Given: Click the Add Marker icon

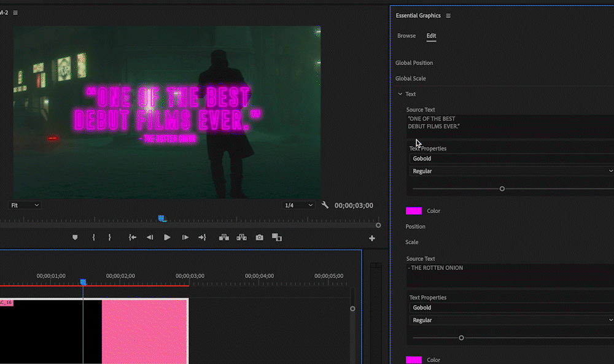Looking at the screenshot, I should (x=75, y=238).
